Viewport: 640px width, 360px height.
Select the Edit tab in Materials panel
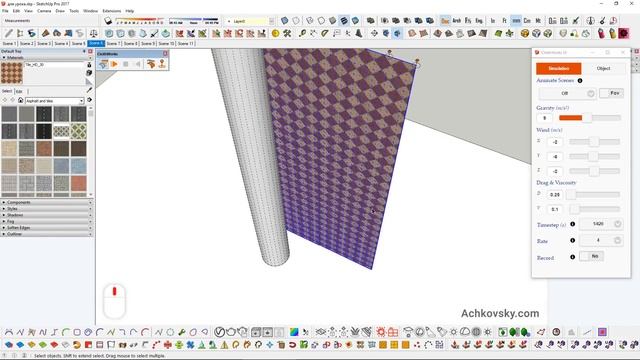tap(19, 91)
